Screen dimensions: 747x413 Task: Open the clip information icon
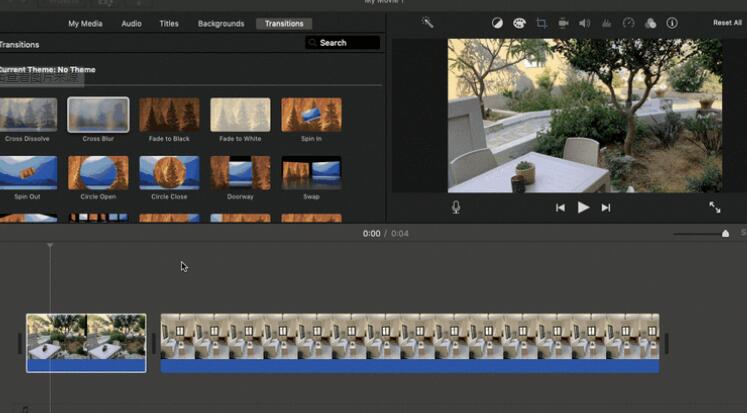tap(672, 23)
